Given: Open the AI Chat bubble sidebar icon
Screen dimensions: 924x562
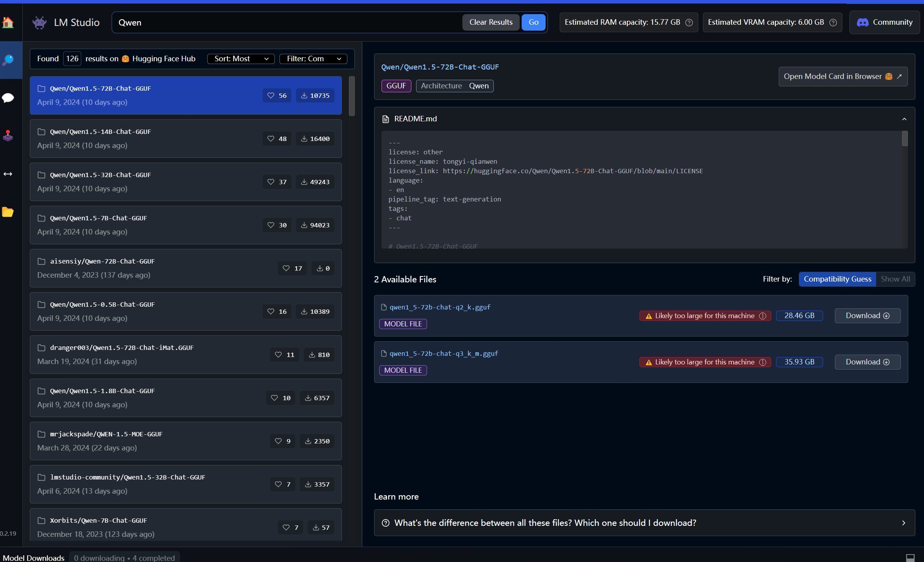Looking at the screenshot, I should click(x=8, y=98).
